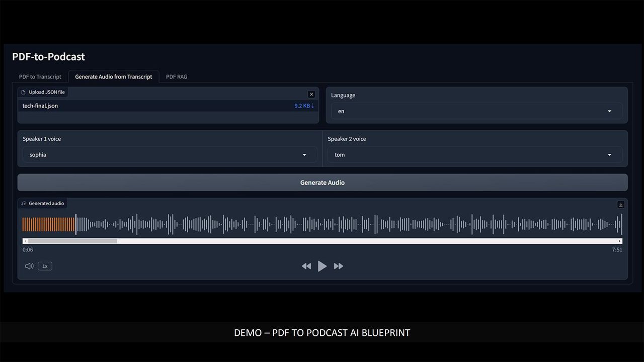The height and width of the screenshot is (362, 644).
Task: Rewind the generated audio
Action: 306,266
